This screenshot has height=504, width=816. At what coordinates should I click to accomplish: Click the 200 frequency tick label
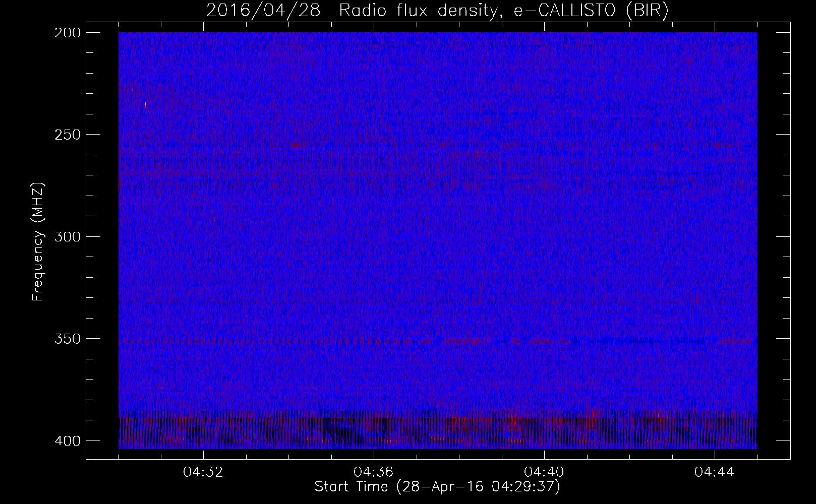67,33
